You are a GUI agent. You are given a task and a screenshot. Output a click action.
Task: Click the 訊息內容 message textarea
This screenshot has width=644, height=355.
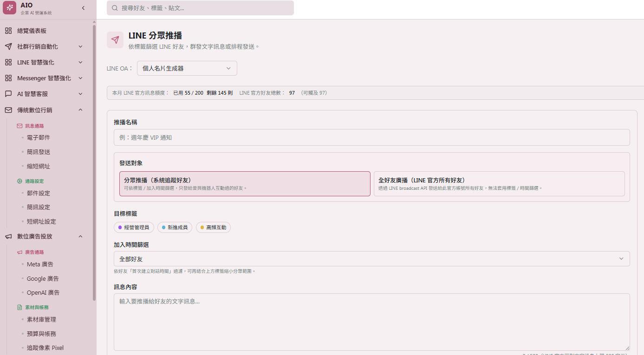click(372, 322)
